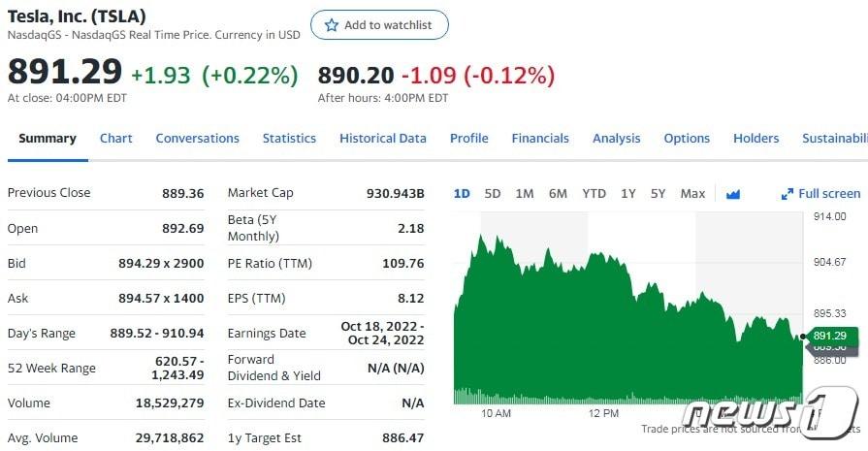Choose the 1M chart range

[525, 194]
